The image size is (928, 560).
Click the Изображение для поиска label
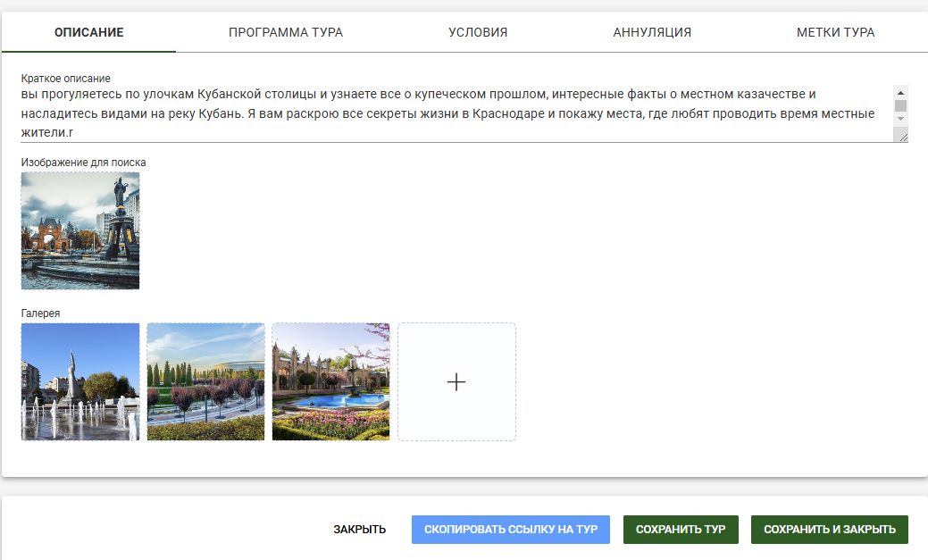(83, 163)
